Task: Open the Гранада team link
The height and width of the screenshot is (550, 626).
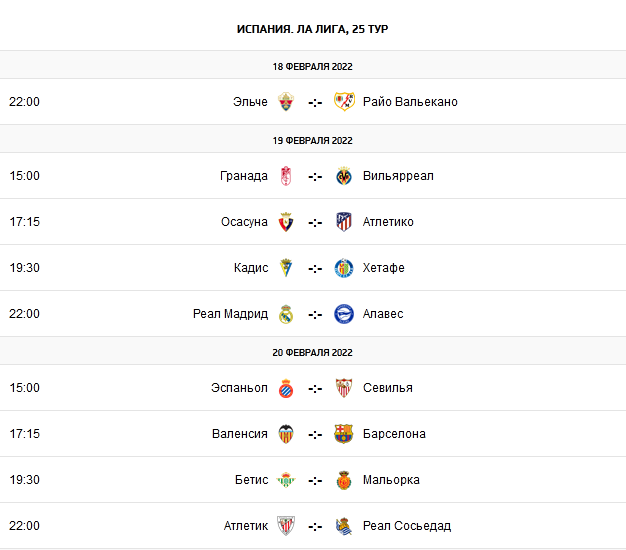Action: (244, 176)
